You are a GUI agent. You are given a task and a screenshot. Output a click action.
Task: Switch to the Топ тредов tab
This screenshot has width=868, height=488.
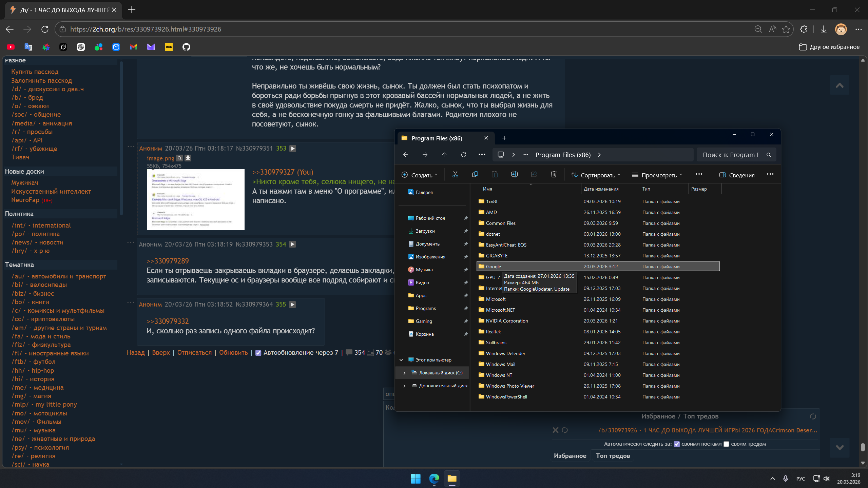[x=613, y=456]
